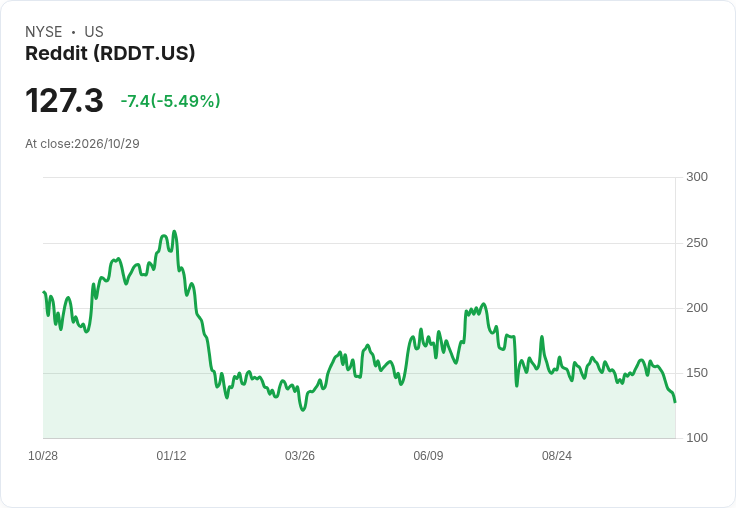This screenshot has height=508, width=736.
Task: Click the 10/28 date axis label
Action: [43, 456]
